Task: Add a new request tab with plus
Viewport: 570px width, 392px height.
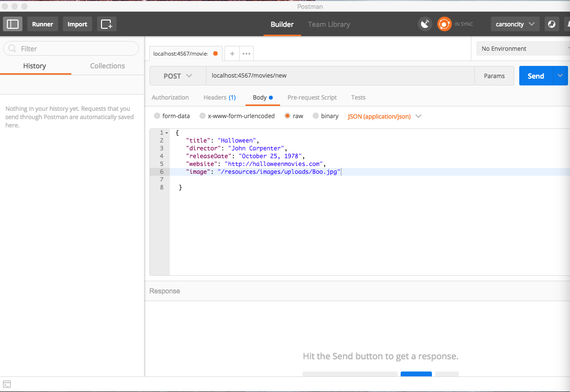Action: point(232,54)
